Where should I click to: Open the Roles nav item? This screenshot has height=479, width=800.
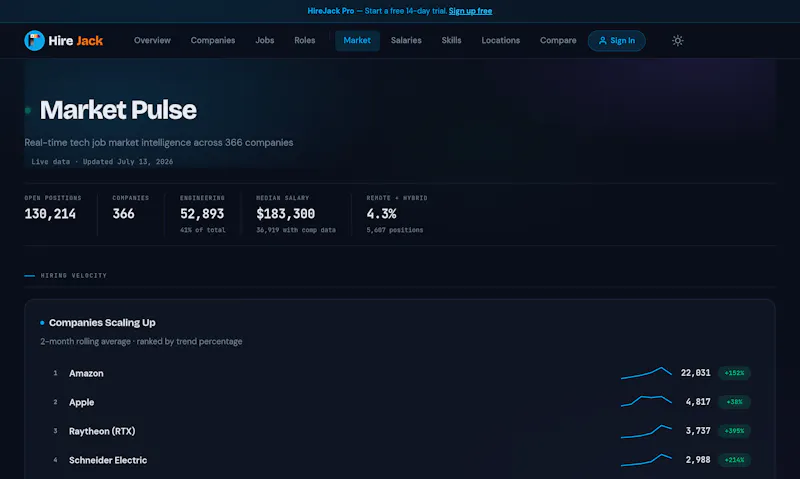click(305, 40)
